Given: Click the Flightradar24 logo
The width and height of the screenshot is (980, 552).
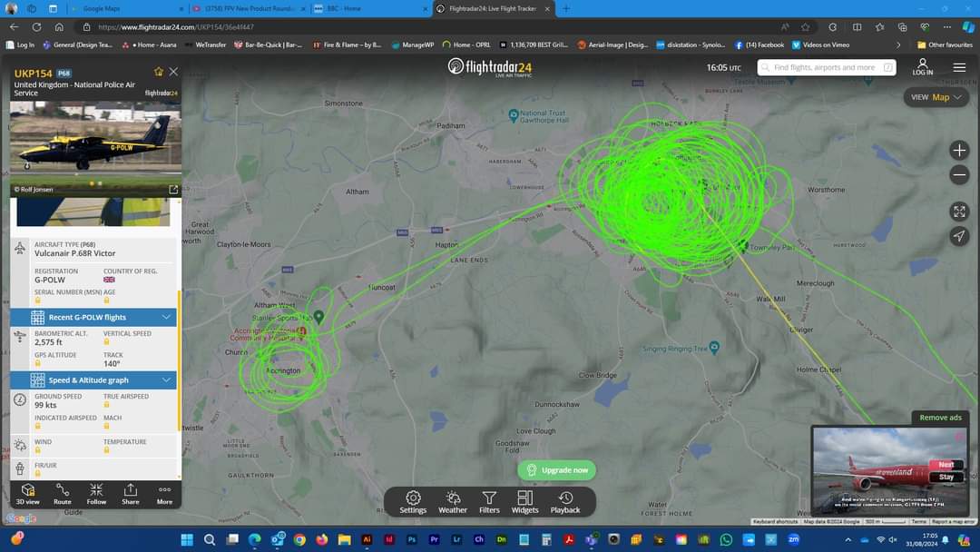Looking at the screenshot, I should coord(490,67).
